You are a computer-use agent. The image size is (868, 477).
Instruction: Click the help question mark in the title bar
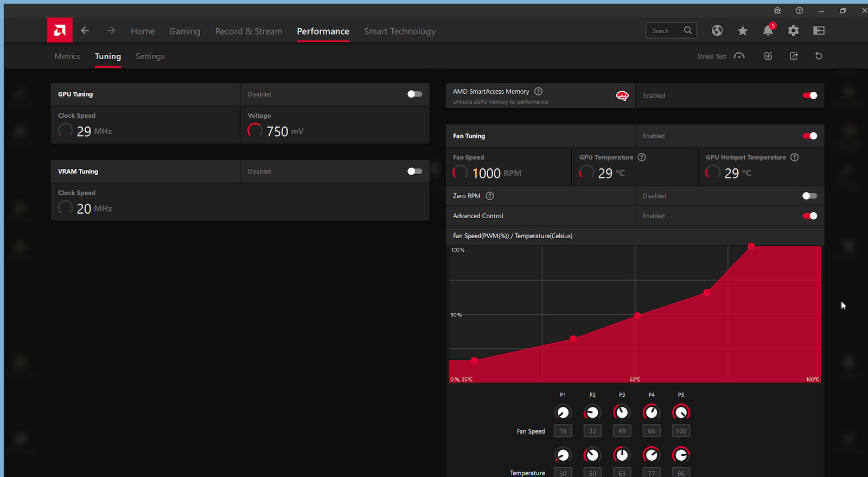[799, 10]
